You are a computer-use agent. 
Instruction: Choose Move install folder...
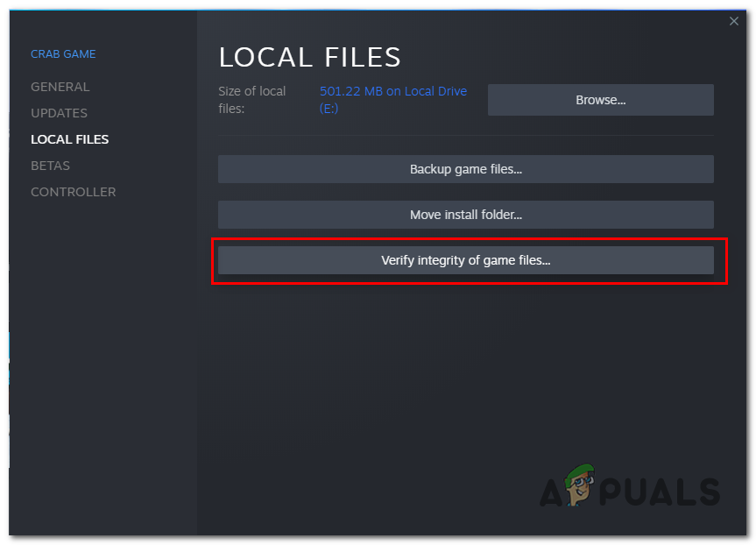466,215
